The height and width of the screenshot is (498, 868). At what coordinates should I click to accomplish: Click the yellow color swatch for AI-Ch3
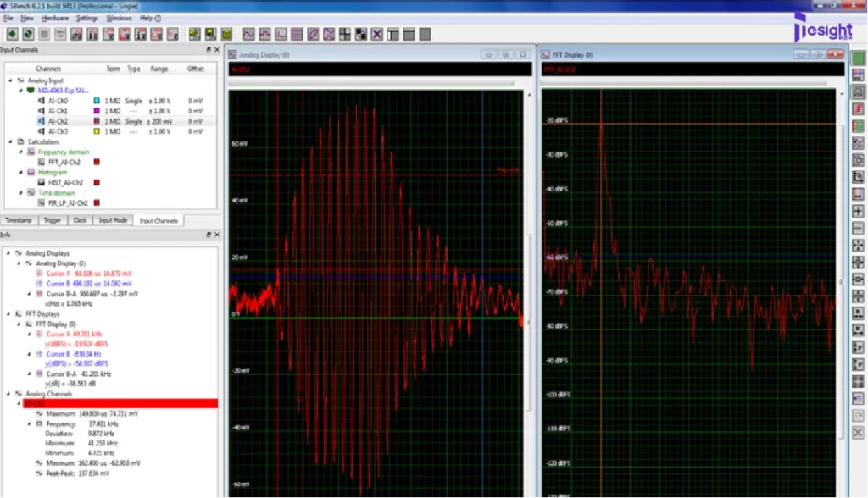coord(97,131)
